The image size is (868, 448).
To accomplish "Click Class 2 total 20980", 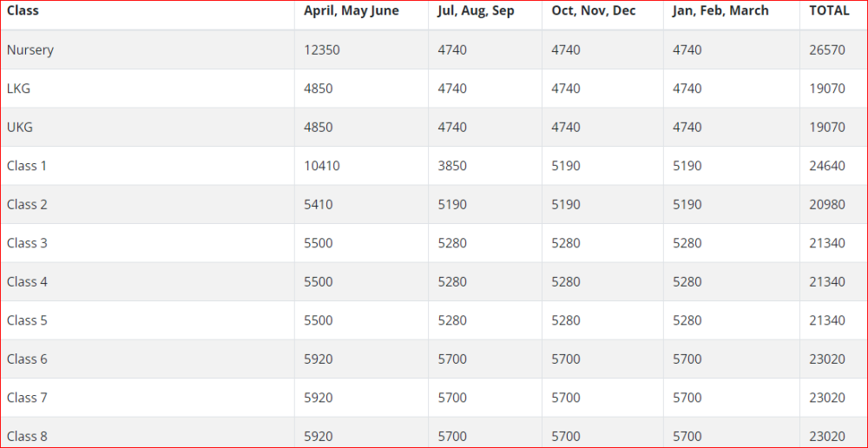I will tap(827, 204).
